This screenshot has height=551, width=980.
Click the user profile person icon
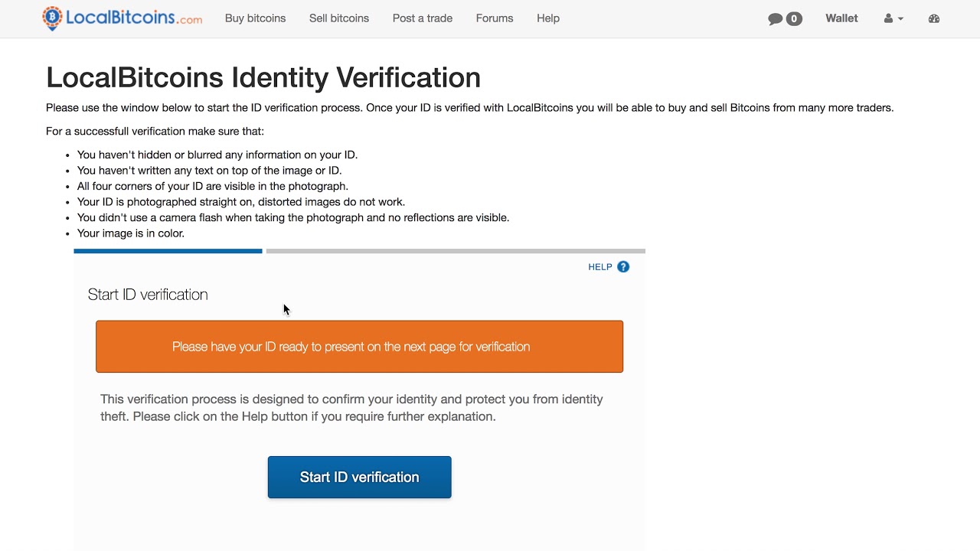point(888,18)
